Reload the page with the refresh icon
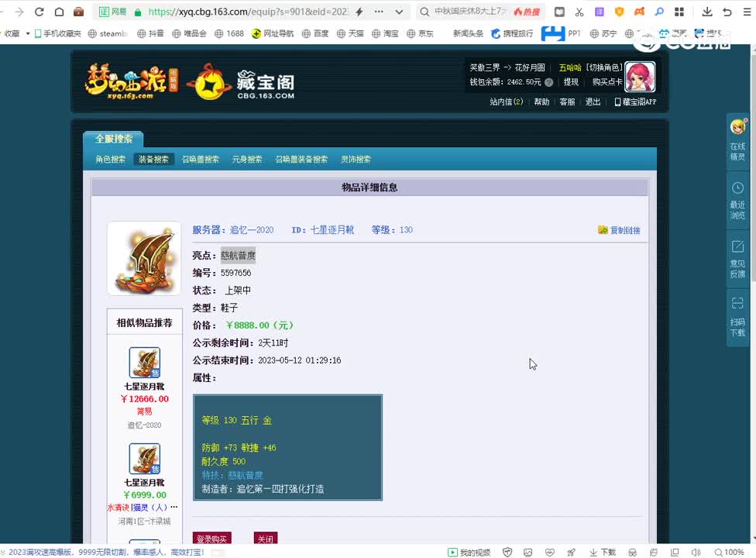Viewport: 756px width, 558px height. [40, 12]
